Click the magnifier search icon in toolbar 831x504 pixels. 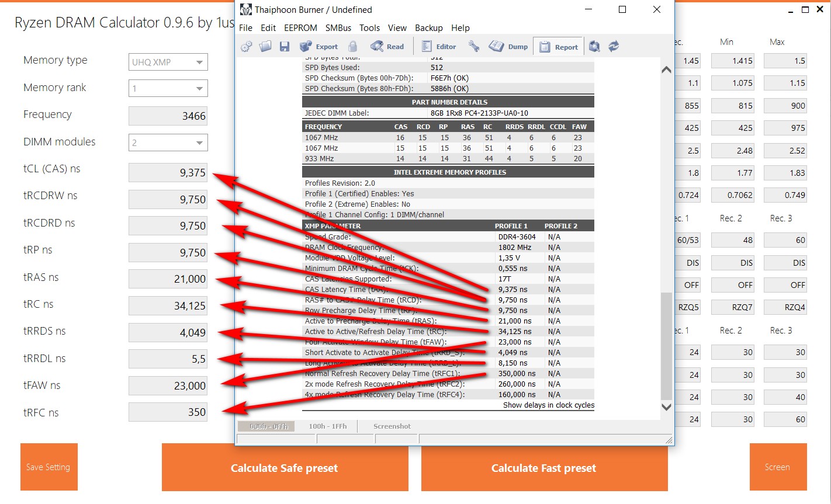(x=594, y=47)
